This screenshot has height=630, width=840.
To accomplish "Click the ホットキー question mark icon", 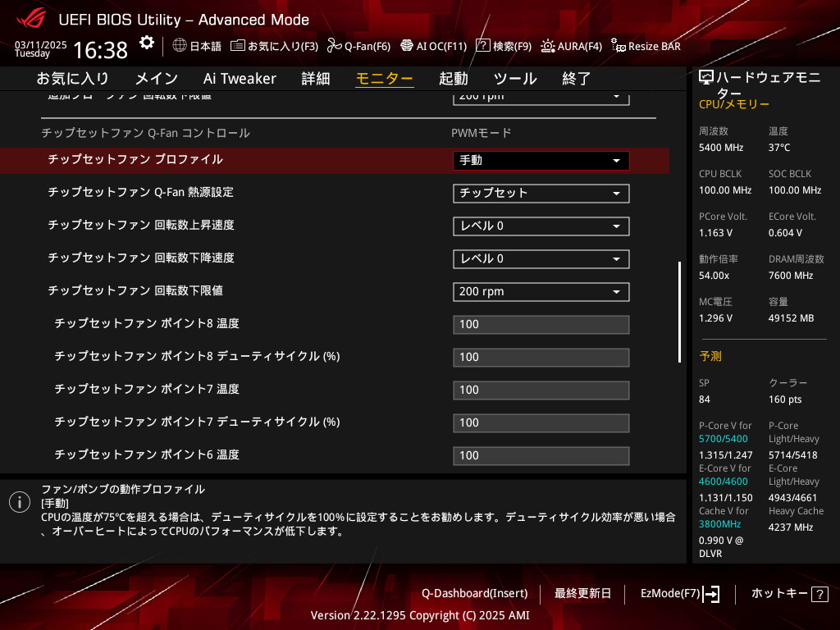I will 819,594.
